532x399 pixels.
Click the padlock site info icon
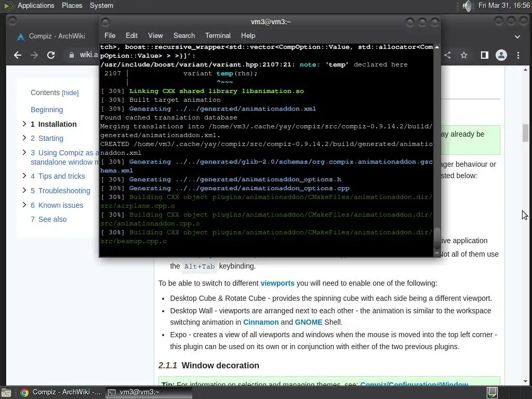click(x=72, y=55)
